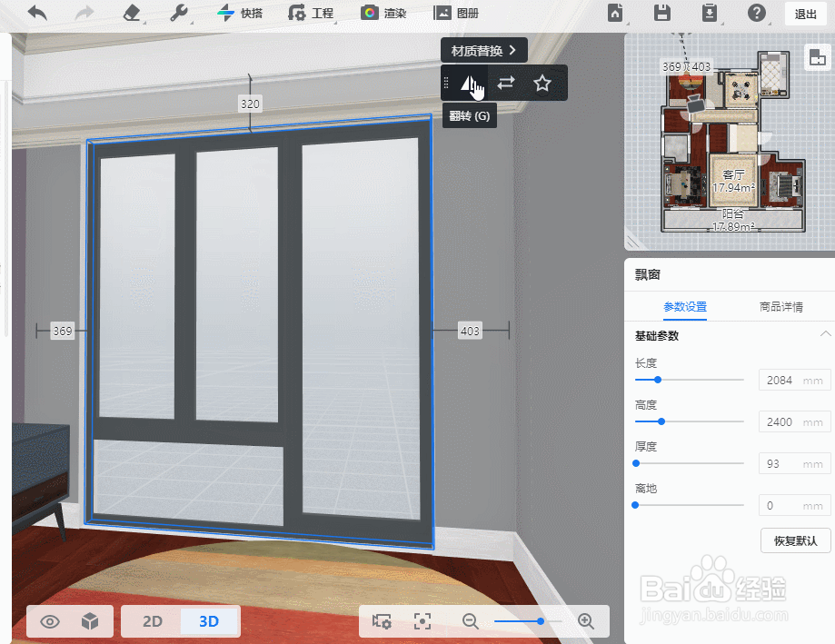835x644 pixels.
Task: Undo the last action
Action: [x=37, y=13]
